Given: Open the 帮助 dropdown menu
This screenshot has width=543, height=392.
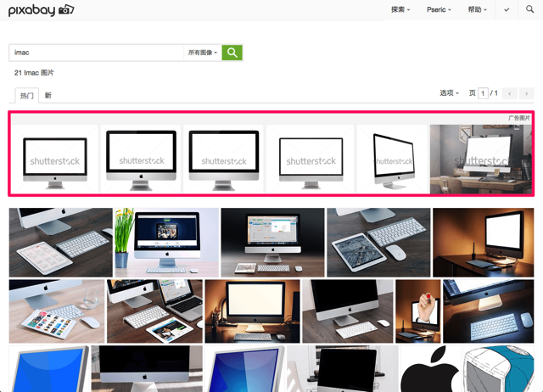Looking at the screenshot, I should click(477, 9).
